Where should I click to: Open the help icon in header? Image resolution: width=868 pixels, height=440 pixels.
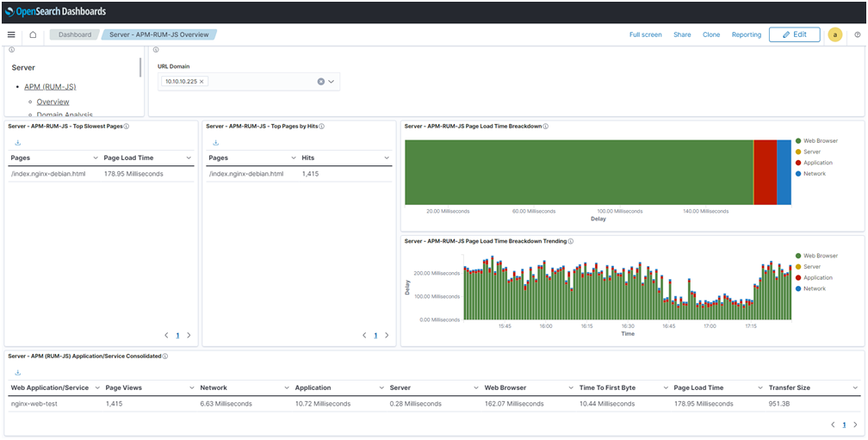click(x=858, y=34)
